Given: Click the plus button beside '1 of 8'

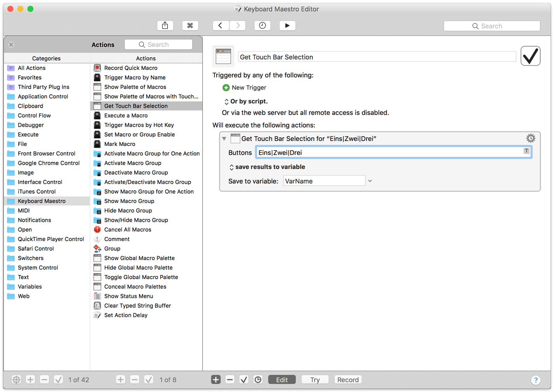Looking at the screenshot, I should [x=121, y=380].
